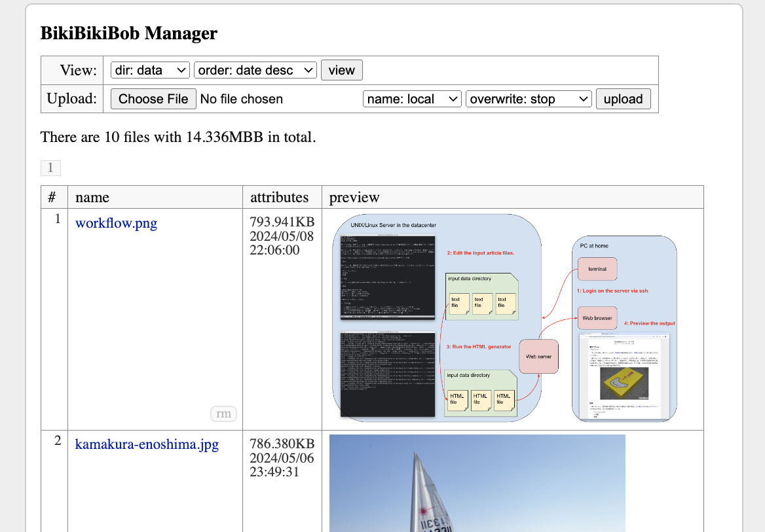Click the 'preview' column header
The height and width of the screenshot is (532, 765).
(354, 197)
